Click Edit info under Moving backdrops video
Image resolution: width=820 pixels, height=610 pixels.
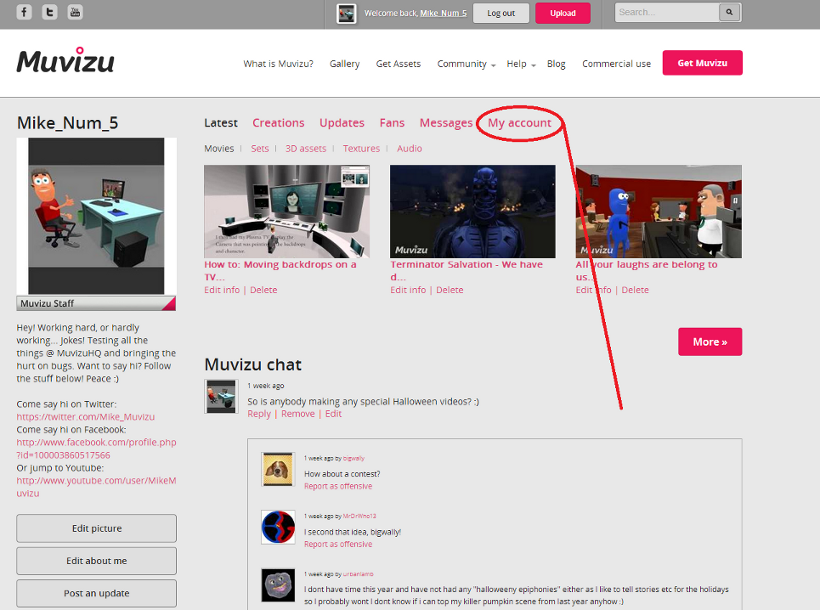pos(222,290)
